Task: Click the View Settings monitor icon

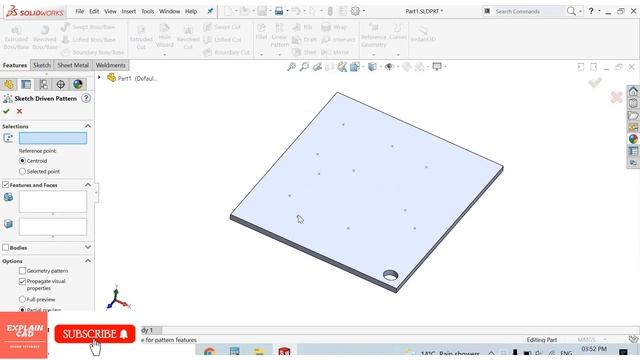Action: [x=437, y=67]
